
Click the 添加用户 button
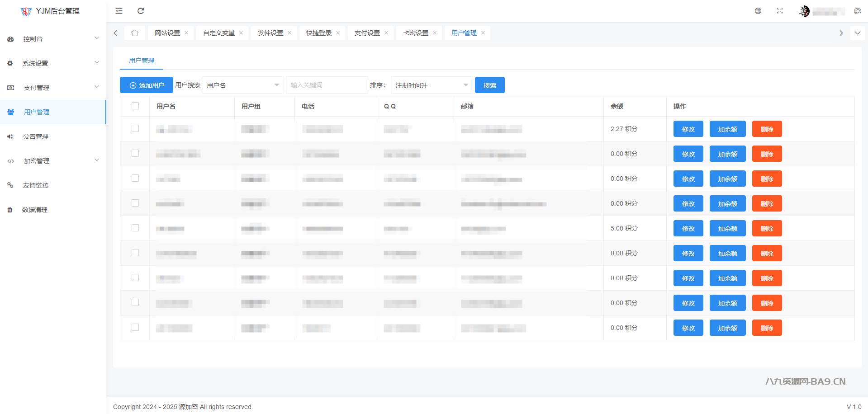click(147, 85)
